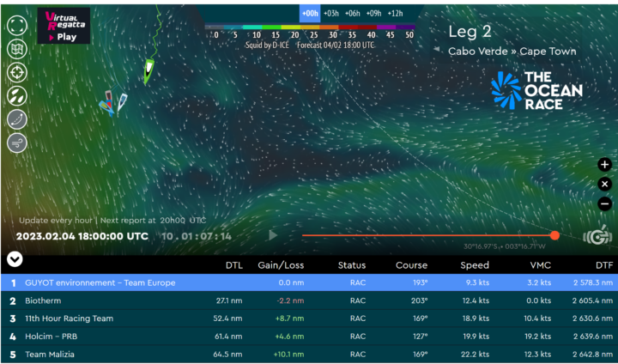Select the Holcim – PRB row
Image resolution: width=618 pixels, height=364 pixels.
click(309, 337)
